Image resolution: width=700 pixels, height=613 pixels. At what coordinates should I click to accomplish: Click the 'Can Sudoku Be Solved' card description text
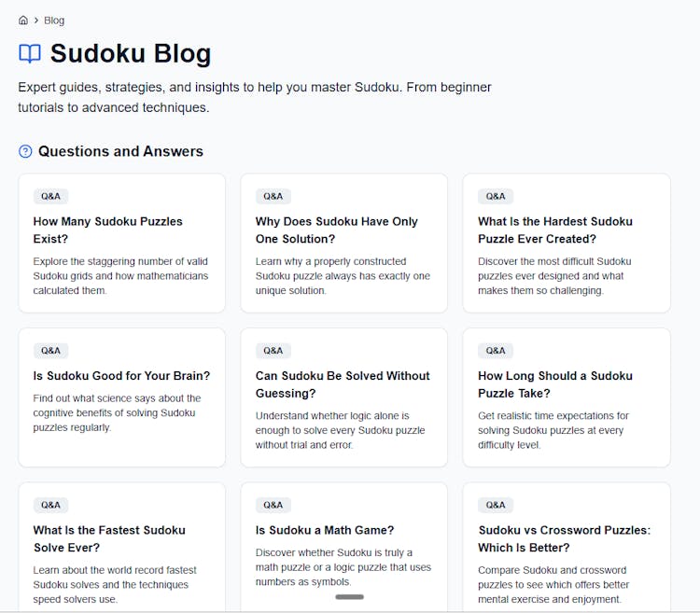(x=340, y=430)
